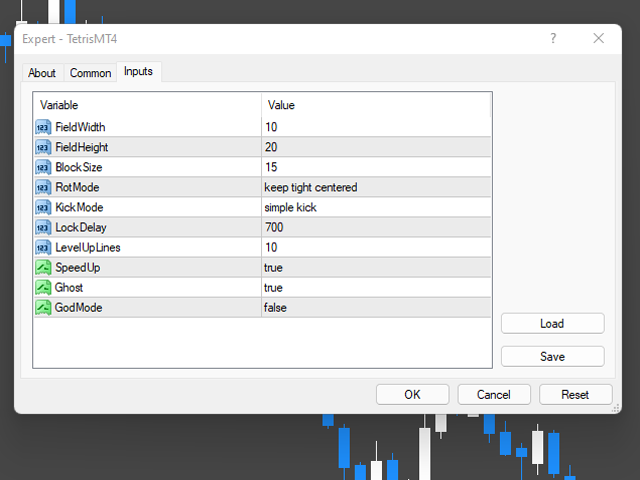Image resolution: width=640 pixels, height=480 pixels.
Task: Click the enum icon beside RotMode
Action: pos(43,187)
